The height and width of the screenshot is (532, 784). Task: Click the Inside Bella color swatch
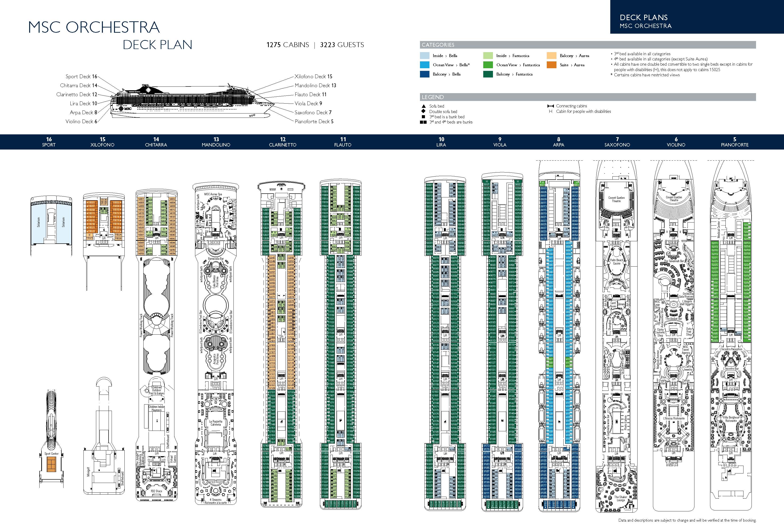tap(425, 56)
